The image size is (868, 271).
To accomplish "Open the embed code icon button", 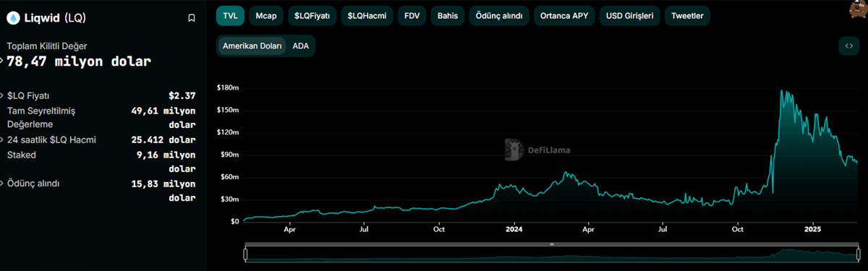I will point(848,46).
